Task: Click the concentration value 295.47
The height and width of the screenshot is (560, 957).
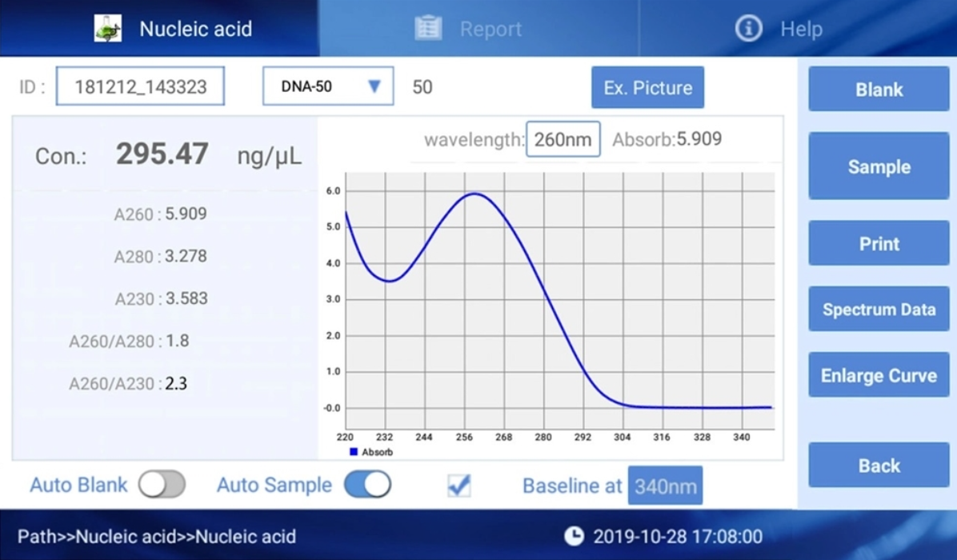Action: tap(162, 154)
